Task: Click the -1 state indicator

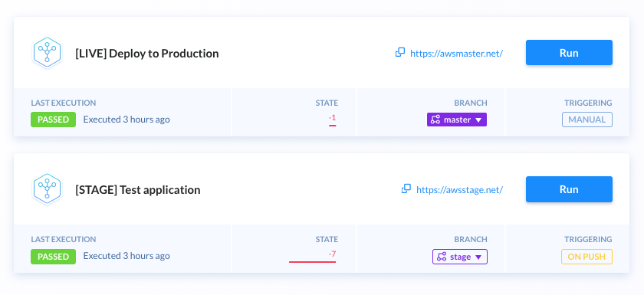Action: tap(332, 120)
